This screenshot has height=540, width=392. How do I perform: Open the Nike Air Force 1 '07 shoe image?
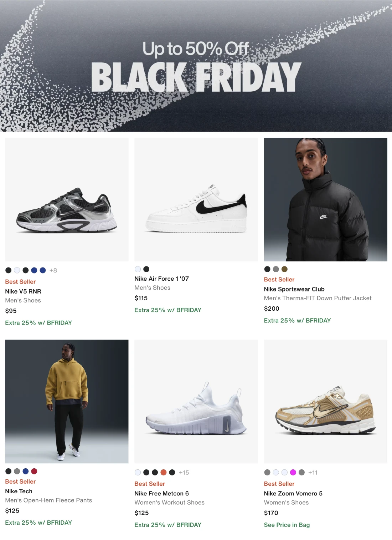coord(196,199)
